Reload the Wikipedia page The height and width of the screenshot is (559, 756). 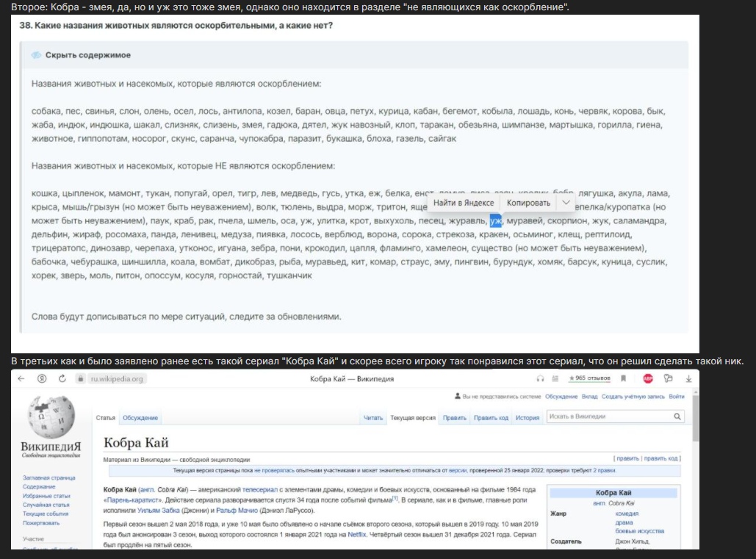[x=62, y=379]
